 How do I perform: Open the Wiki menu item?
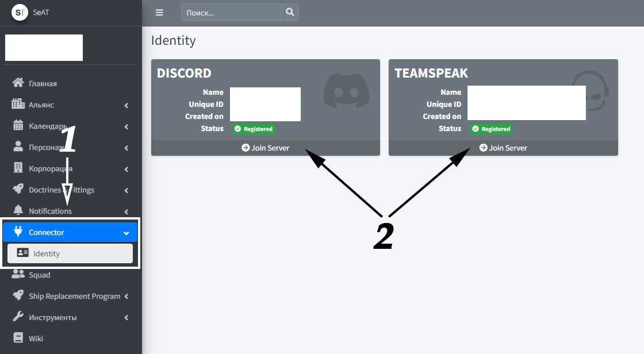pos(70,338)
